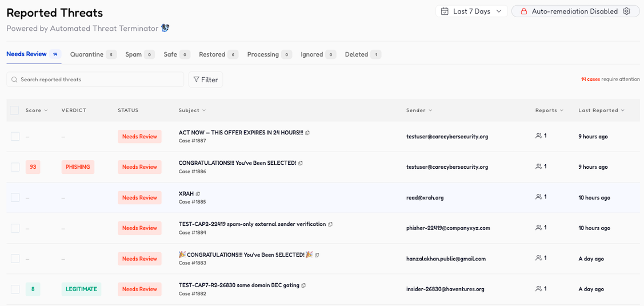Viewport: 644px width, 306px height.
Task: Click sender hanzalakhan.public@gmail.com
Action: pos(446,259)
